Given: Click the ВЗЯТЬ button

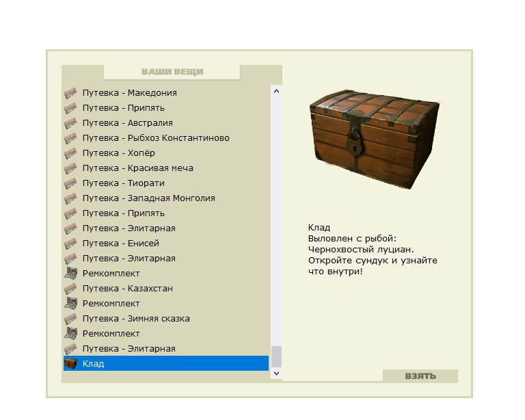Looking at the screenshot, I should tap(420, 376).
